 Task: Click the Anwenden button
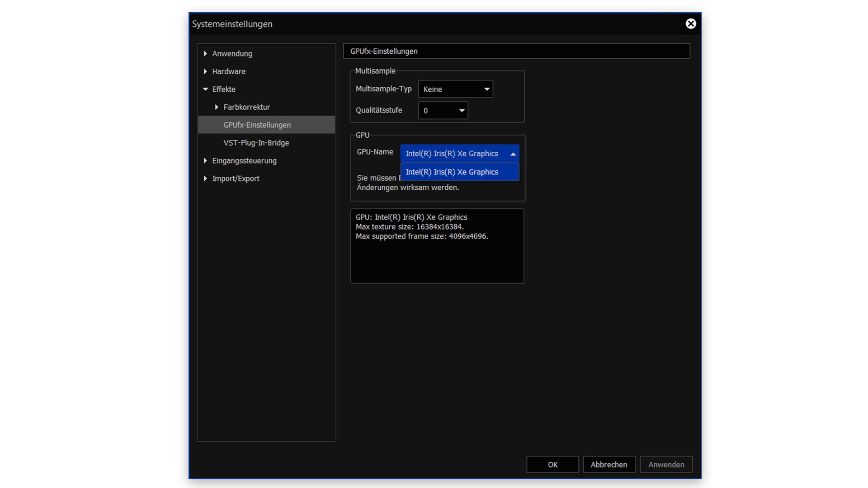pos(666,465)
